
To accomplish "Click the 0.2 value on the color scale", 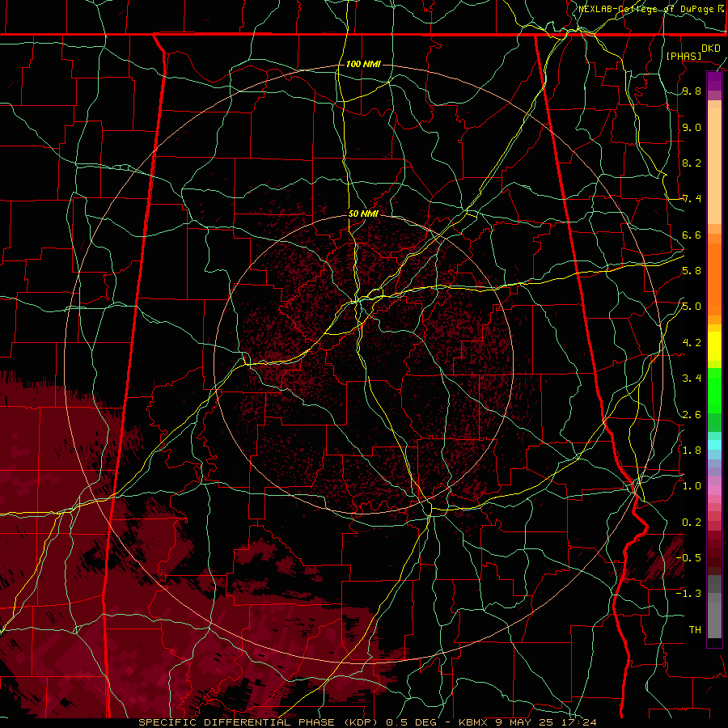I will (692, 522).
